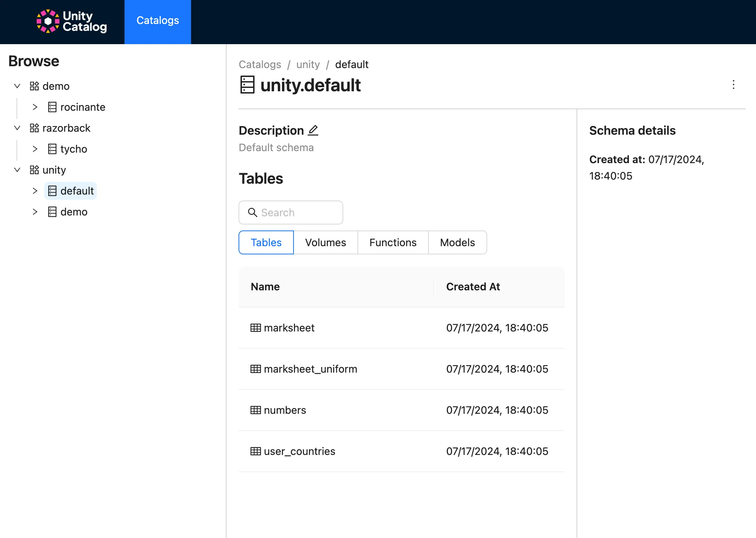Click inside the table search field

(295, 213)
